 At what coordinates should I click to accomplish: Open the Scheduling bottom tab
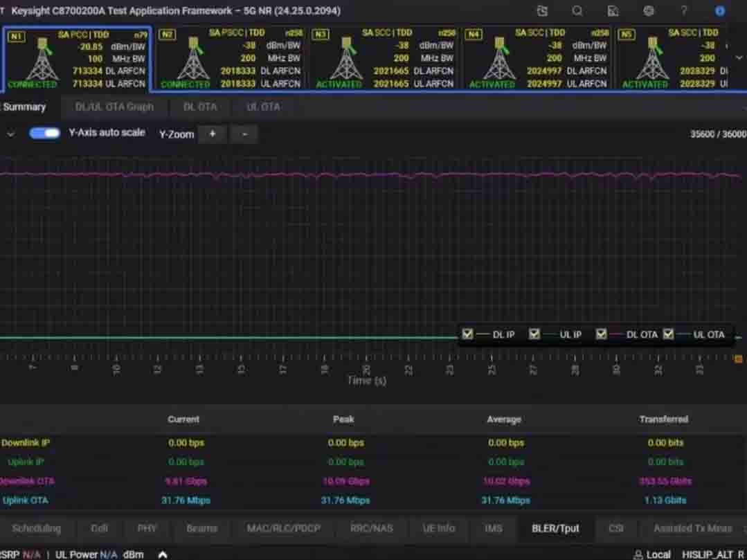point(36,529)
